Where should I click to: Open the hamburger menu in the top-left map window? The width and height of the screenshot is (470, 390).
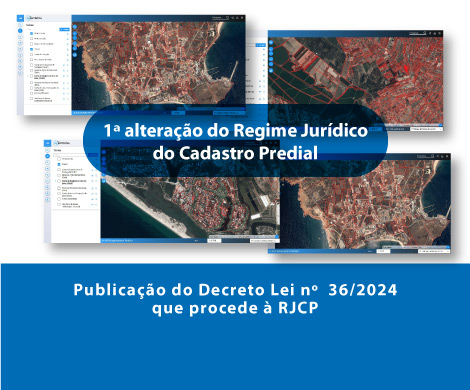click(20, 18)
